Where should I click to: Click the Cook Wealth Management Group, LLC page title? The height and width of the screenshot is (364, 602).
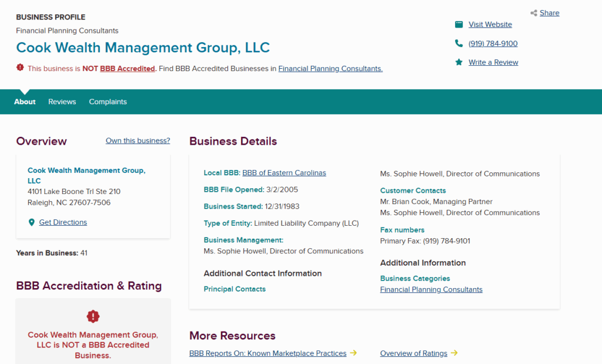tap(143, 48)
